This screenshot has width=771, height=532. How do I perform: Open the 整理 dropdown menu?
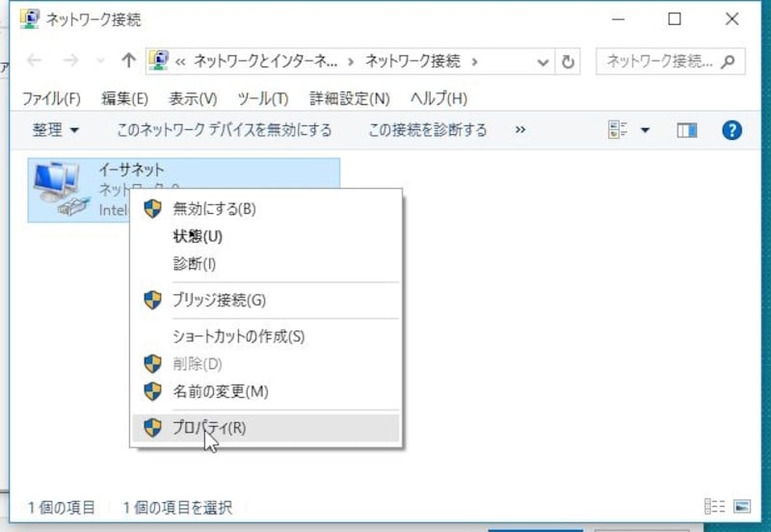[x=56, y=130]
